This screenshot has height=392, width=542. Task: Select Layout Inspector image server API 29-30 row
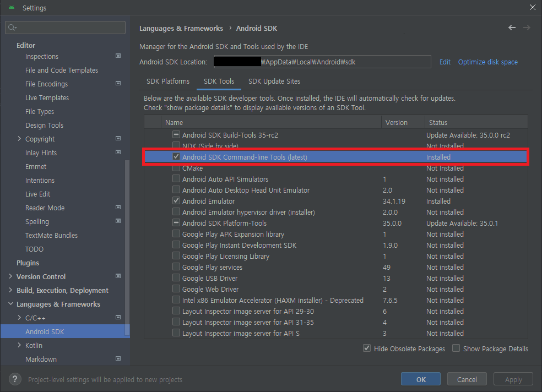coord(336,311)
